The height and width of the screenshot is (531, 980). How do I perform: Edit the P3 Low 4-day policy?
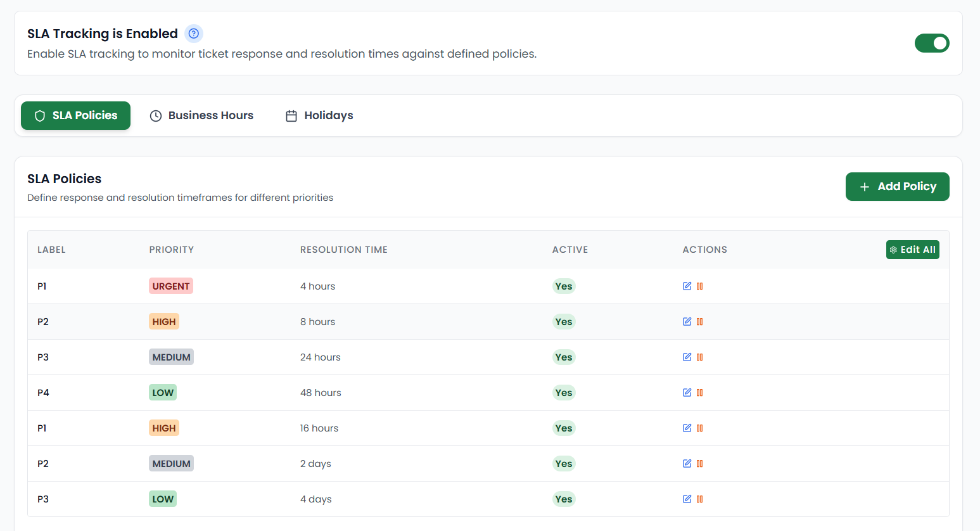pos(687,499)
